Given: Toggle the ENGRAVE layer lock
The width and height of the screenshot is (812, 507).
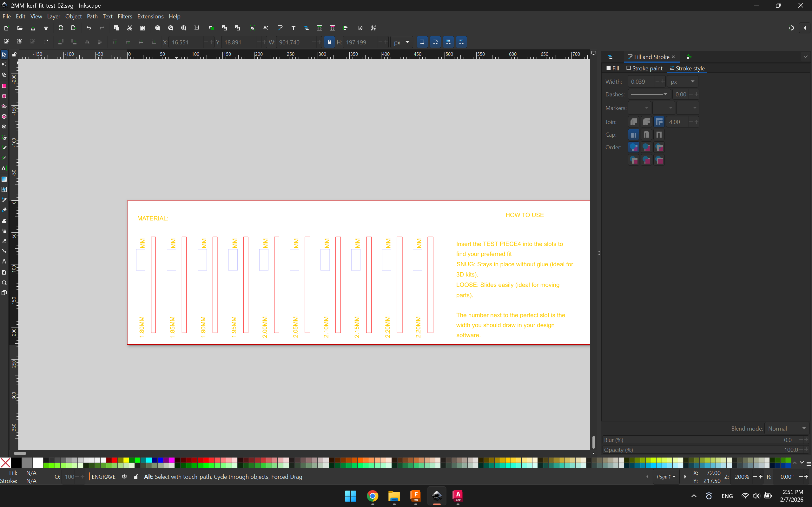Looking at the screenshot, I should click(136, 477).
